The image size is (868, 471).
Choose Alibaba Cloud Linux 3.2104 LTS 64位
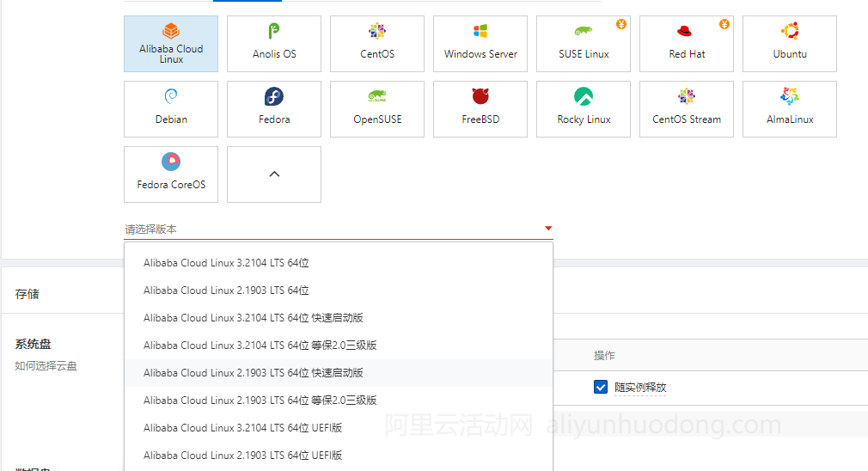point(339,263)
